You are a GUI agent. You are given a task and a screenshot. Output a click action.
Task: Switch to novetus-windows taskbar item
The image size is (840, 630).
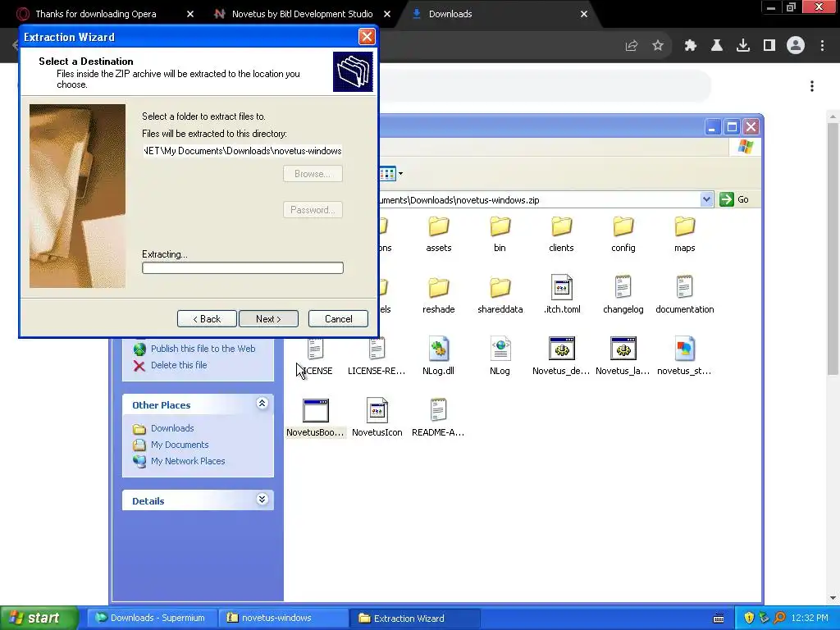pos(283,618)
